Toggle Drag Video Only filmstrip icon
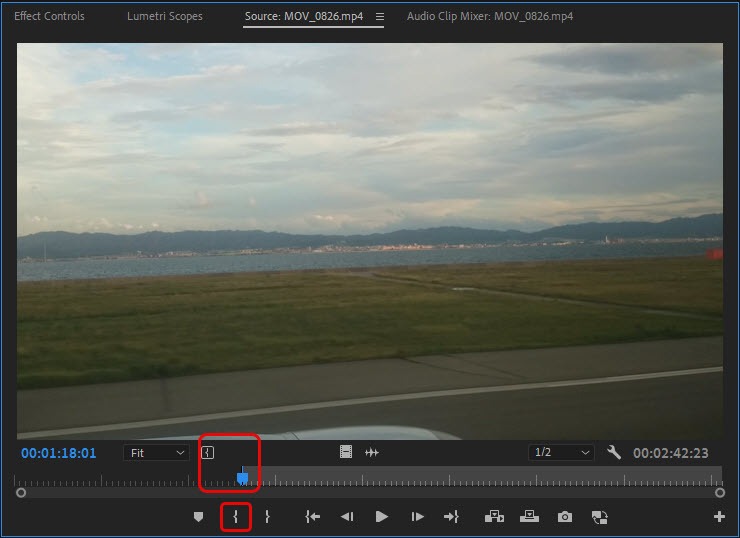The height and width of the screenshot is (538, 740). coord(346,453)
